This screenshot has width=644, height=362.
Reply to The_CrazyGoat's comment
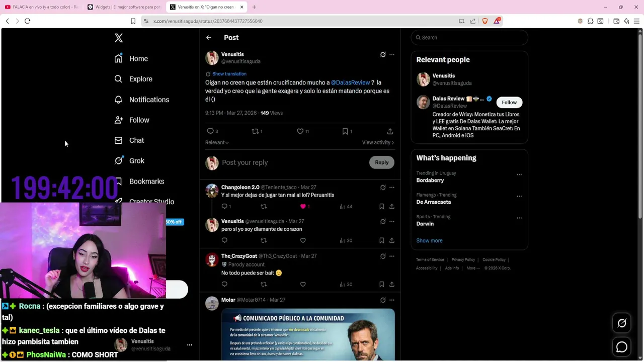[x=224, y=285]
